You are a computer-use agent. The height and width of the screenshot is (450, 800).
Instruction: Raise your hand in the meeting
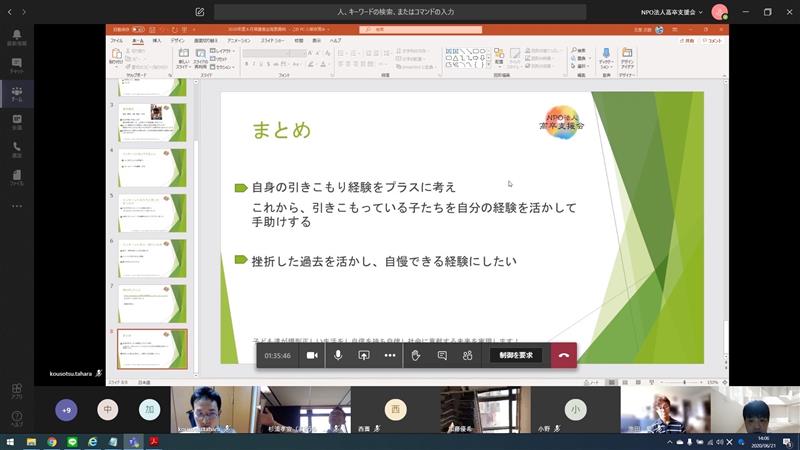pyautogui.click(x=416, y=355)
